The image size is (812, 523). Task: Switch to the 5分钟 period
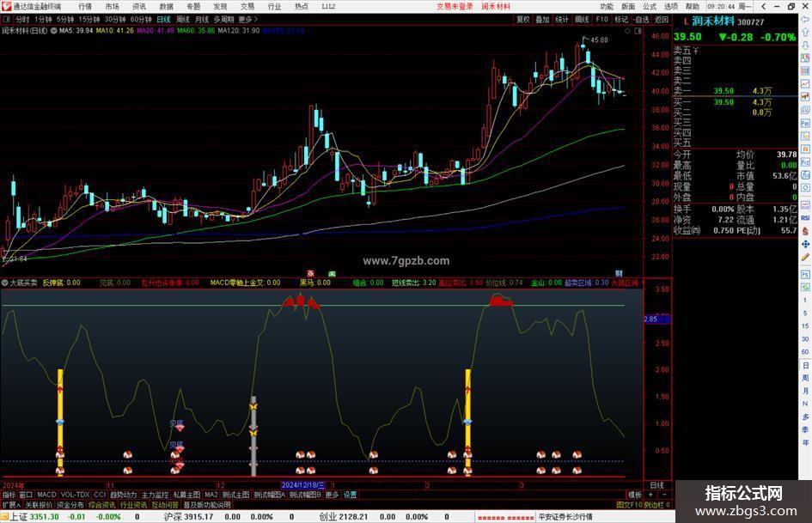point(65,20)
